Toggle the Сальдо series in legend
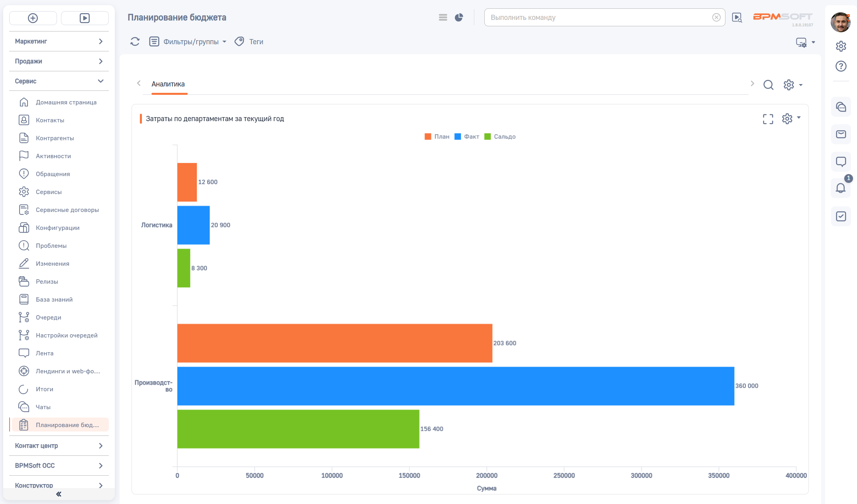 (500, 137)
